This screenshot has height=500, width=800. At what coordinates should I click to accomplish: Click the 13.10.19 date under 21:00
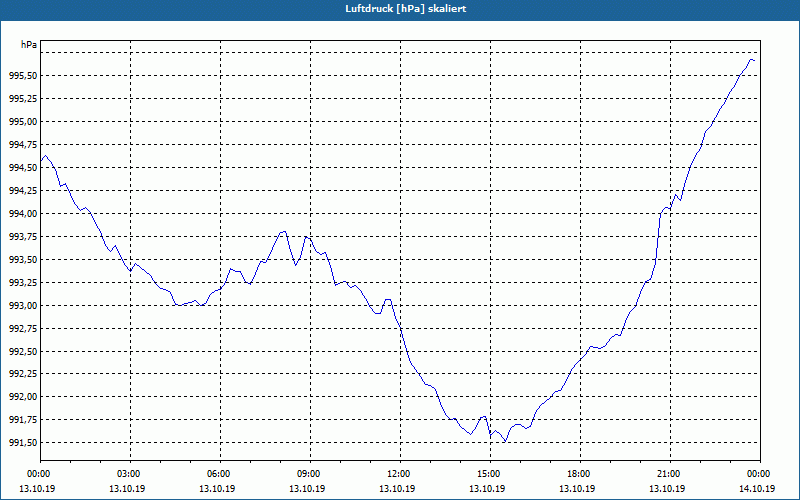(x=667, y=489)
